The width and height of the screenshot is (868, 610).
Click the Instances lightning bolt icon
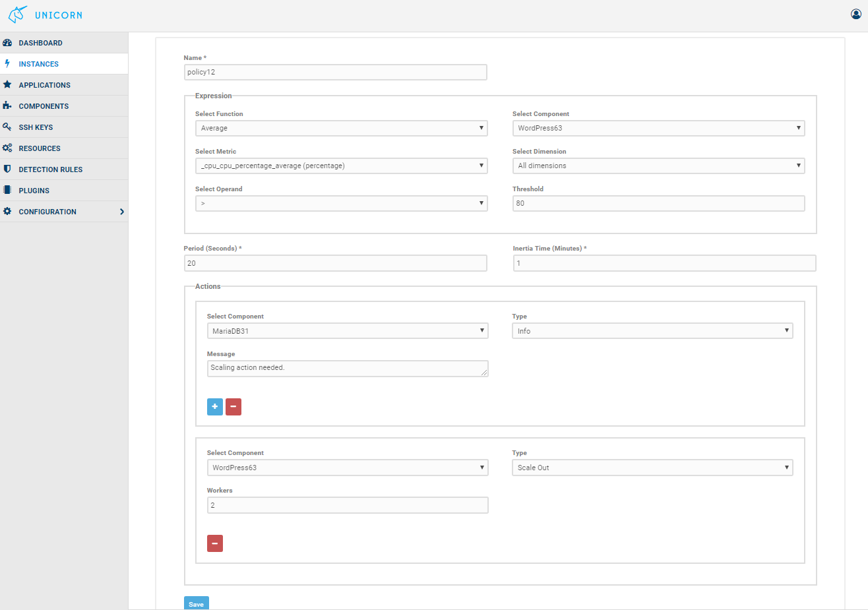pyautogui.click(x=7, y=64)
